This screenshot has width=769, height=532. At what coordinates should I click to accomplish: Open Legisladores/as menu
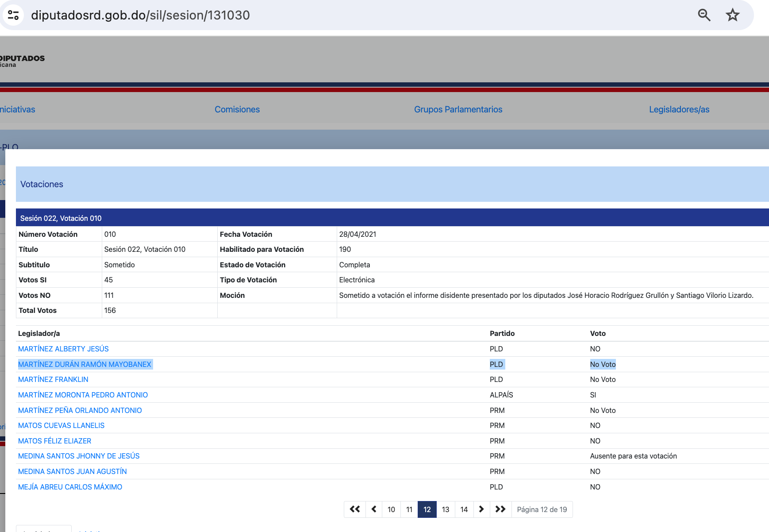coord(679,109)
